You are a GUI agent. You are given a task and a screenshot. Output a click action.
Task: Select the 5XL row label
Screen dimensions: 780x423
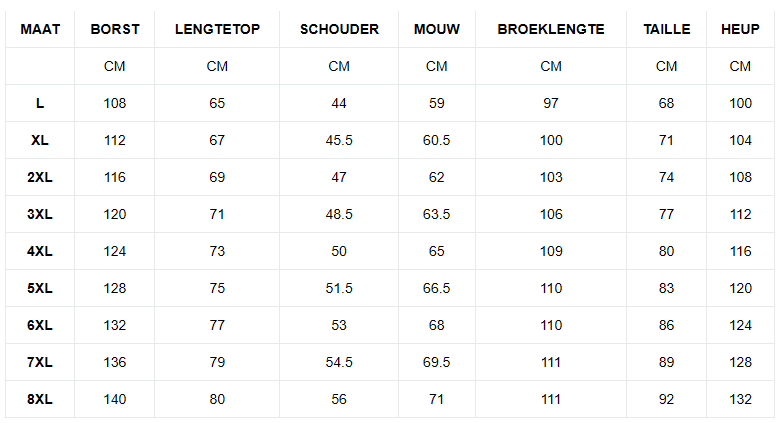point(40,288)
